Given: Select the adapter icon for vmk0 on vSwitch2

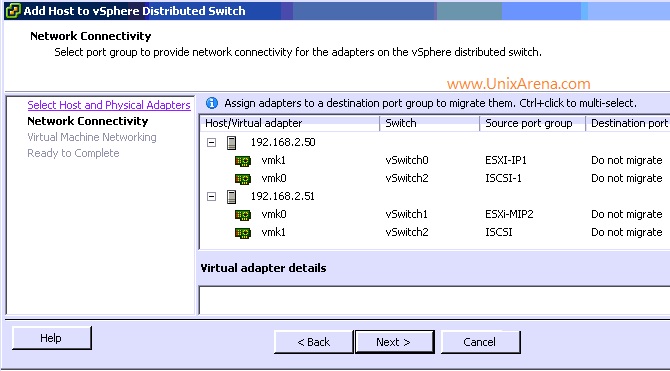Looking at the screenshot, I should pos(243,179).
